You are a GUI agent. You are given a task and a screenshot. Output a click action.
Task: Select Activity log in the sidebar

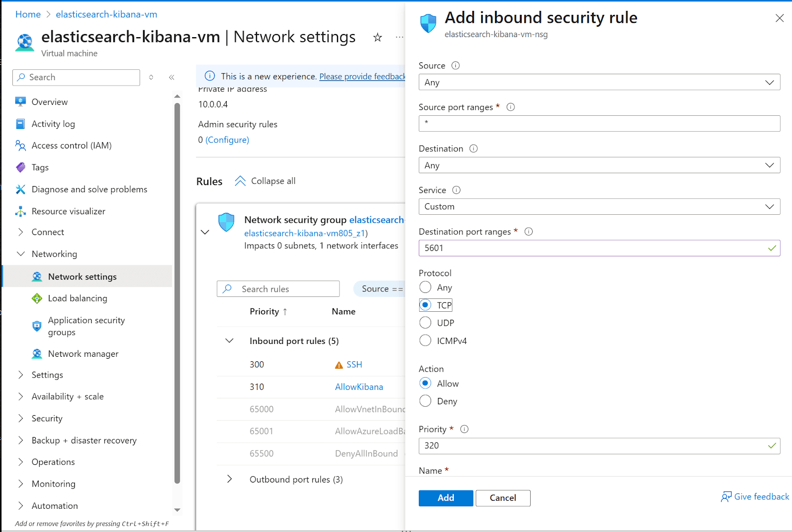click(x=53, y=124)
